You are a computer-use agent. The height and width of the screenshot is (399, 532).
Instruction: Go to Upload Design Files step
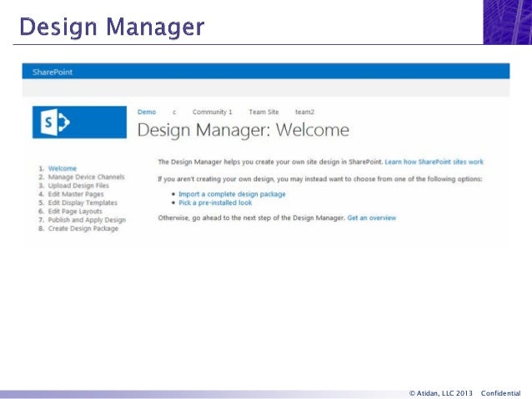tap(78, 186)
